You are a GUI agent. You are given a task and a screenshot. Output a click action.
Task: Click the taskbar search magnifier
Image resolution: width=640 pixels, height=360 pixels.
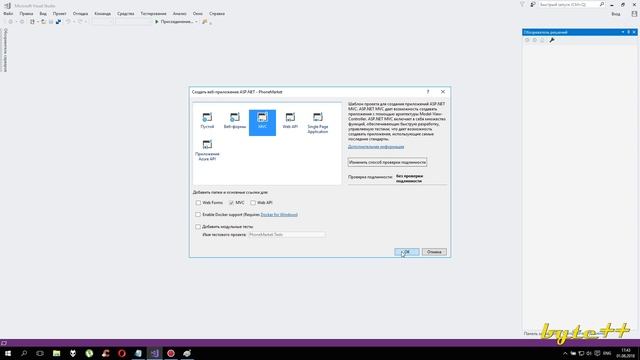(24, 353)
